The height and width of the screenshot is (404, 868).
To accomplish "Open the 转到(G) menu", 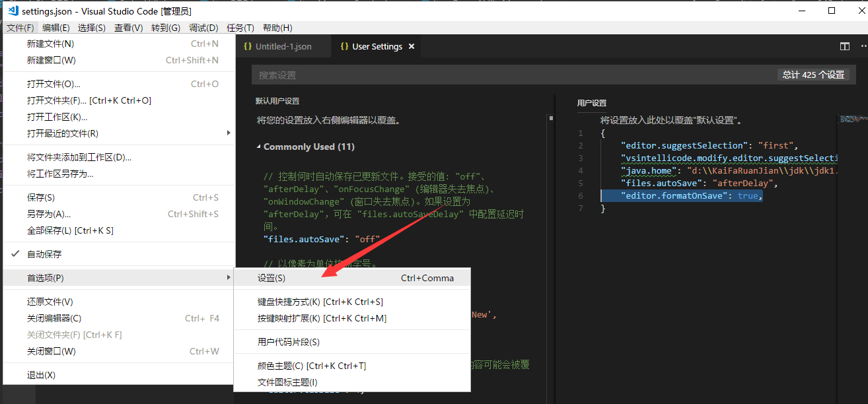I will point(165,28).
